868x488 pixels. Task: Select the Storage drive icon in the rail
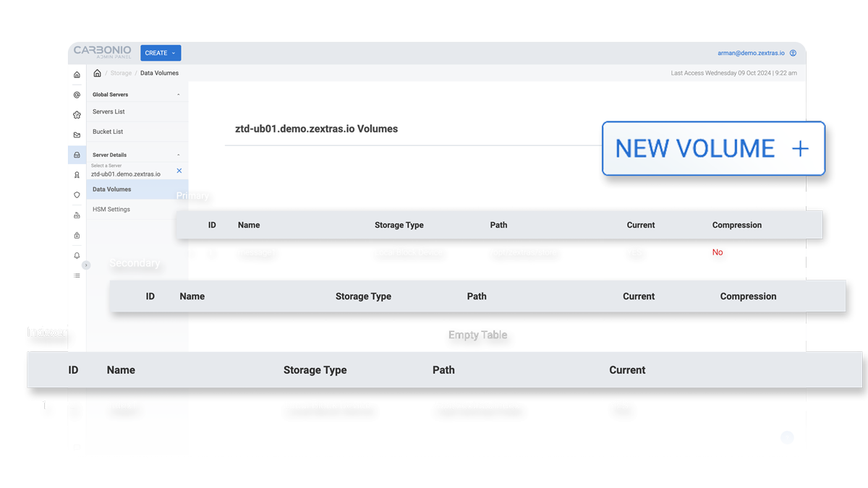pyautogui.click(x=77, y=155)
